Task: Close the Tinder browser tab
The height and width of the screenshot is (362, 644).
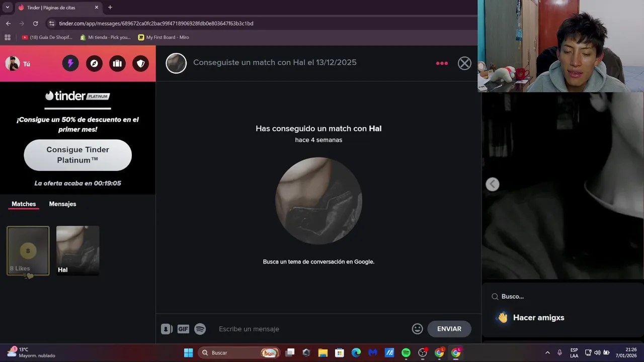Action: (97, 8)
